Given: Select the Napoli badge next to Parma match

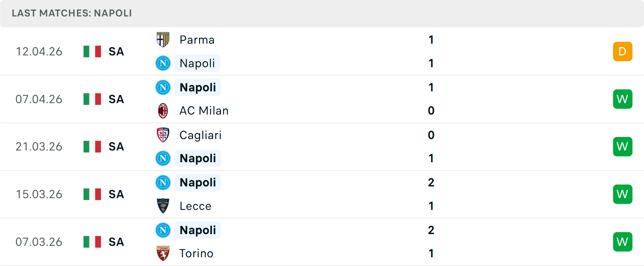Looking at the screenshot, I should click(163, 63).
